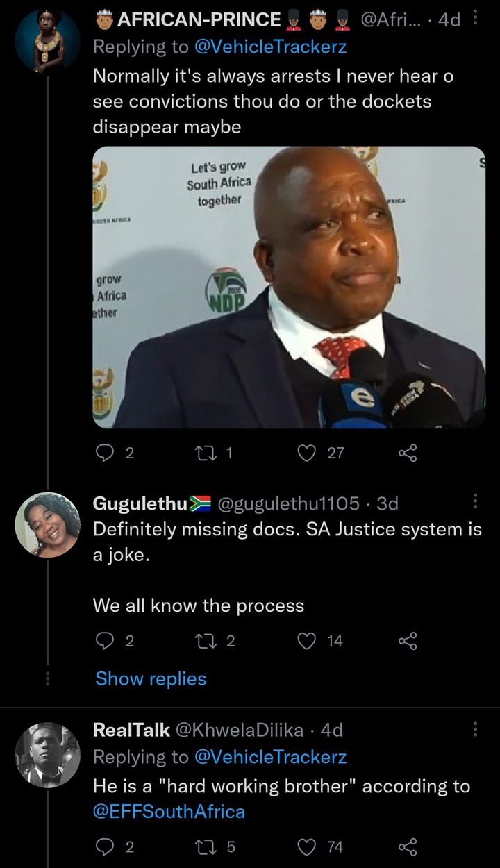Viewport: 500px width, 868px height.
Task: Open the @EFFSouthAfrica mention link
Action: click(x=169, y=811)
